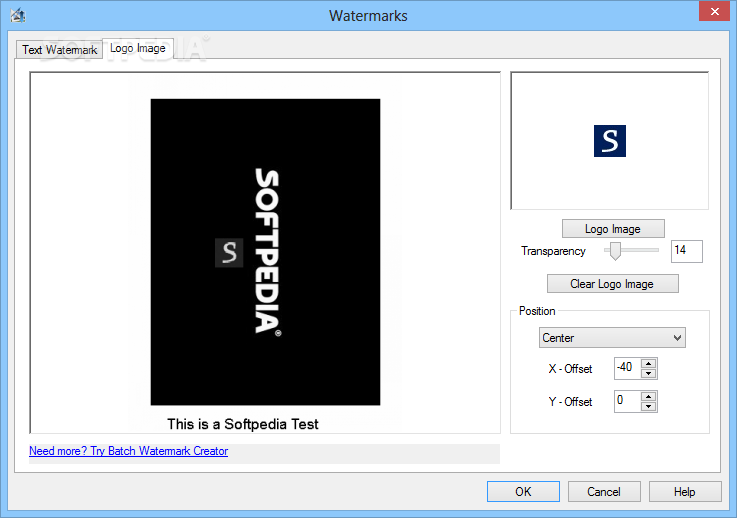This screenshot has width=737, height=518.
Task: Open Help for the Watermarks dialog
Action: [685, 492]
